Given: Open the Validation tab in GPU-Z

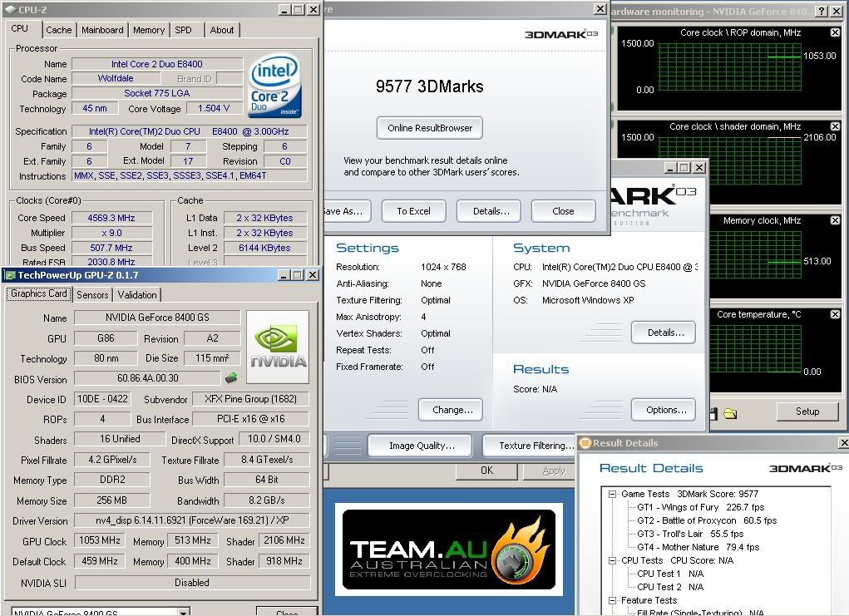Looking at the screenshot, I should click(x=137, y=295).
